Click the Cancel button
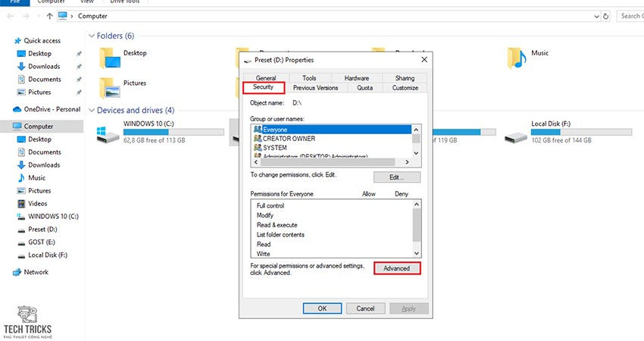Viewport: 644px width, 341px height. tap(365, 308)
